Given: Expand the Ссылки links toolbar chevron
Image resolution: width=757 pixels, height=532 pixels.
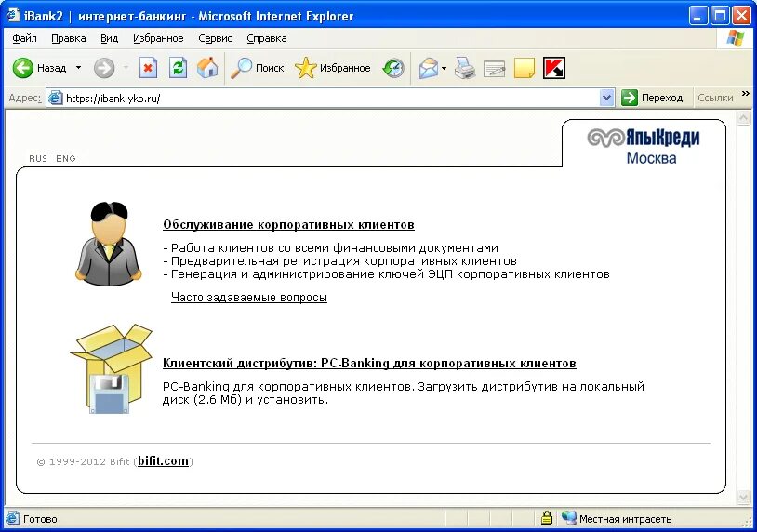Looking at the screenshot, I should 746,94.
